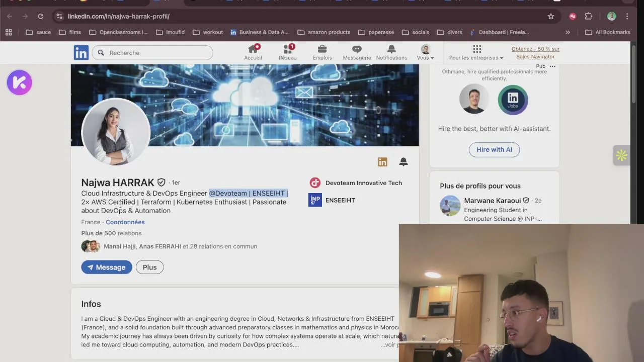Open the ad options three-dot menu
644x362 pixels.
coord(552,66)
